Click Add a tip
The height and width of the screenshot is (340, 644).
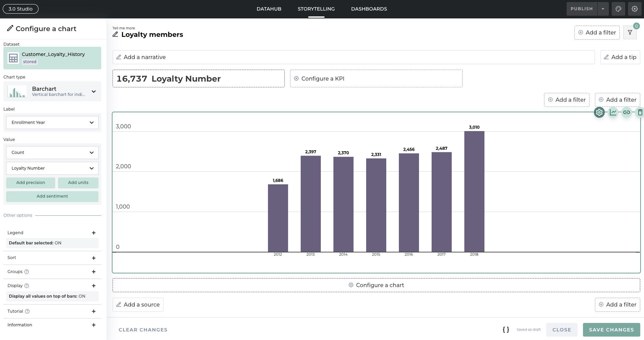tap(620, 57)
